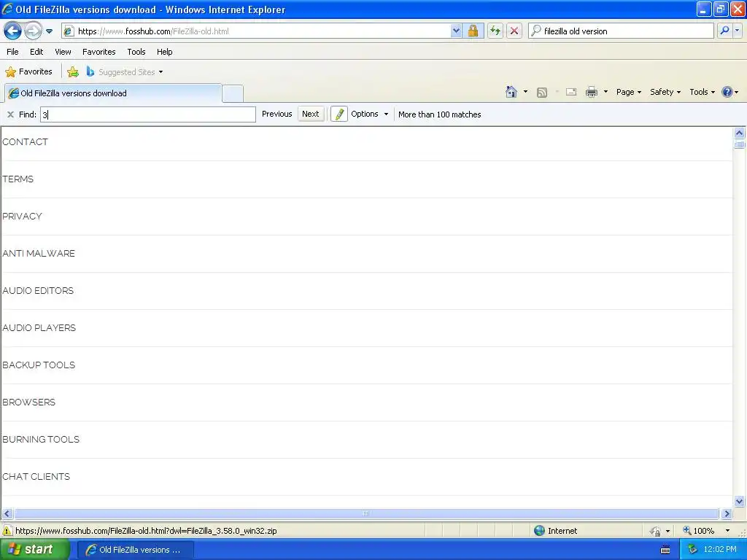
Task: Click the horizontal scrollbar right arrow
Action: tap(727, 514)
